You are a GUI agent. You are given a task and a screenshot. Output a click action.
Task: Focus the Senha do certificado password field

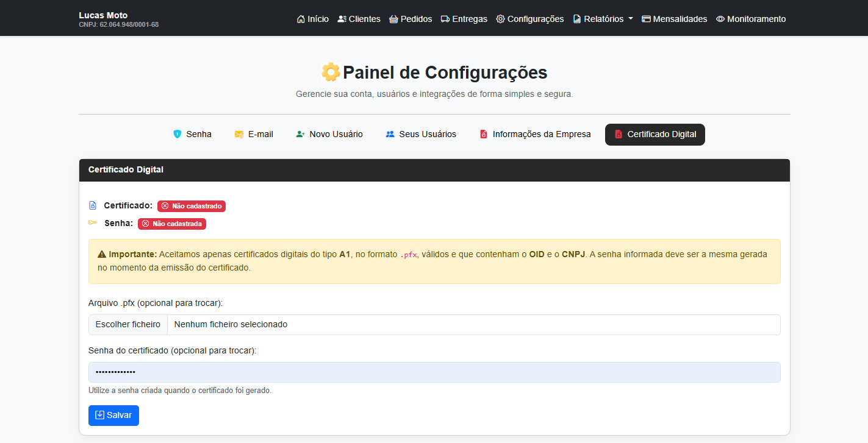[434, 372]
